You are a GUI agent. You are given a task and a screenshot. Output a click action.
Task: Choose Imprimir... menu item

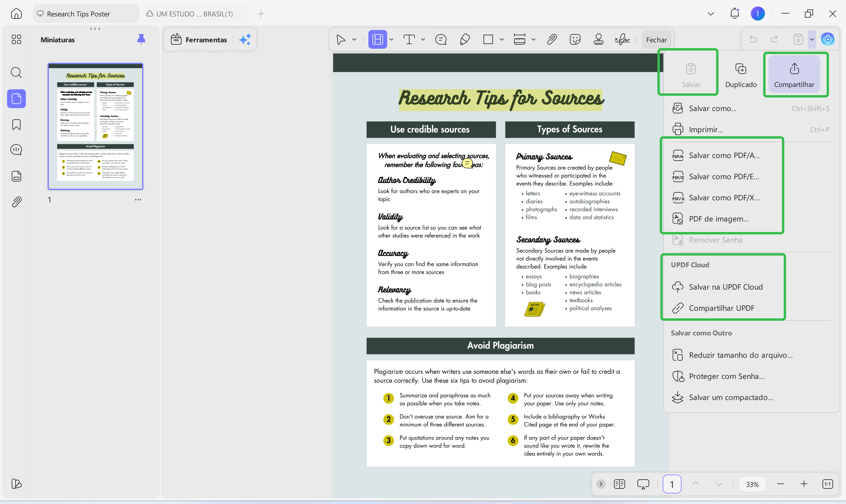[751, 130]
